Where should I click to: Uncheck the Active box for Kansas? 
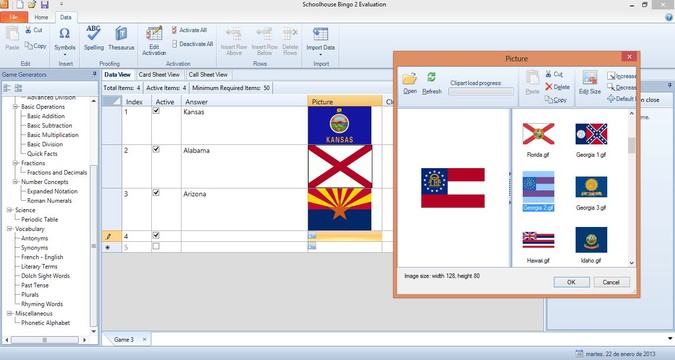(x=156, y=111)
